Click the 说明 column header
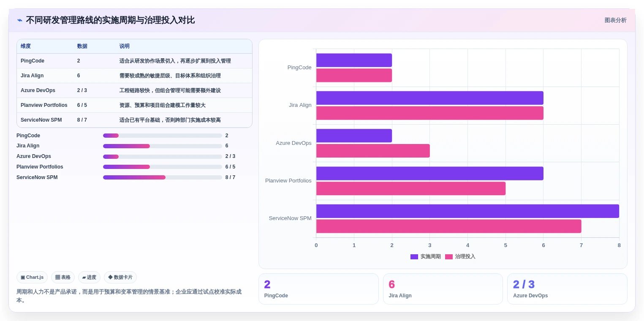This screenshot has height=321, width=644. coord(124,46)
